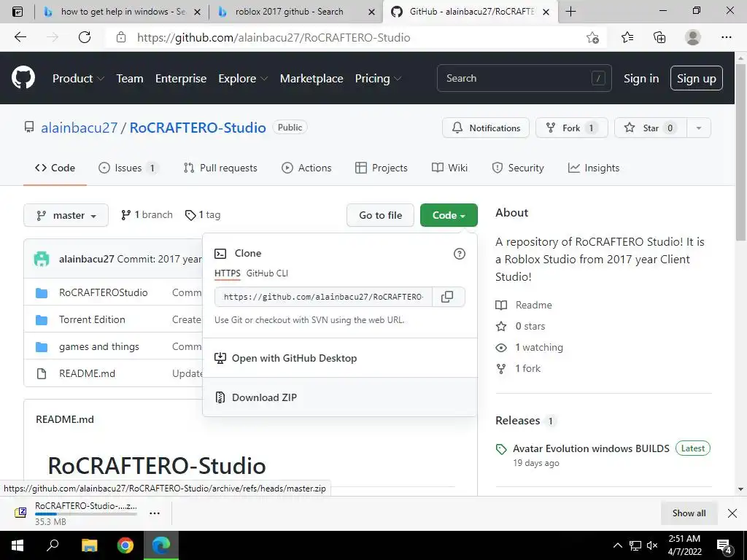The height and width of the screenshot is (560, 747).
Task: Expand the Pricing dropdown
Action: tap(379, 78)
